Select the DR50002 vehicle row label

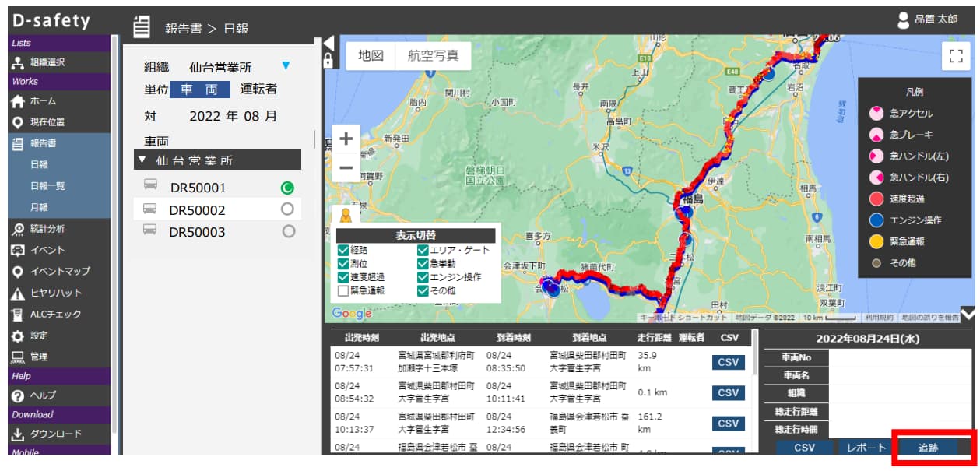pos(197,209)
